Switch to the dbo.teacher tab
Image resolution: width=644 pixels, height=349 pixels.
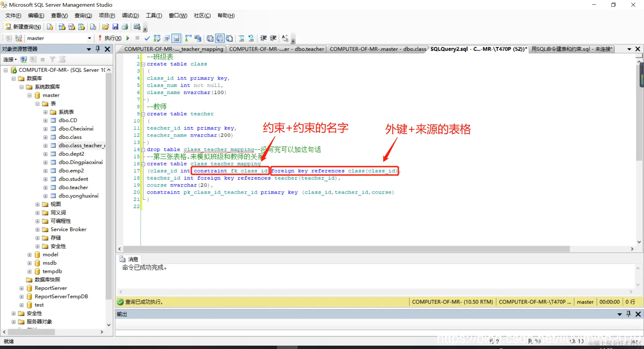tap(276, 49)
